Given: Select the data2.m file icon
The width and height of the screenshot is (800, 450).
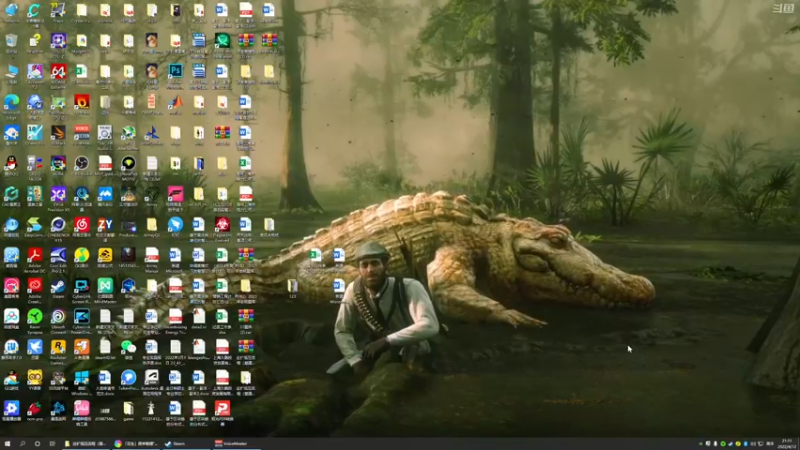Looking at the screenshot, I should click(199, 320).
